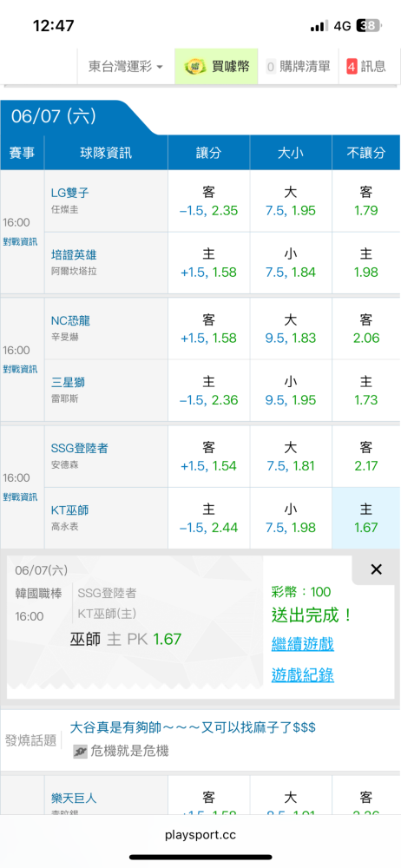This screenshot has width=401, height=868.
Task: Open the 東台灣運彩 dropdown
Action: coord(126,67)
